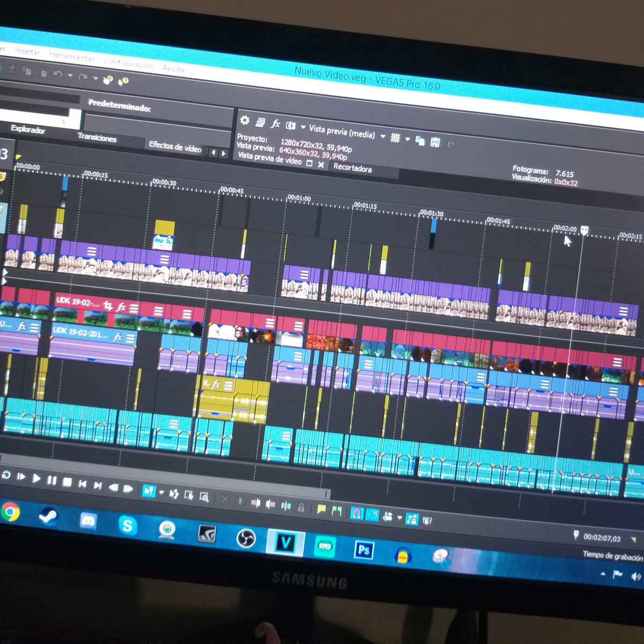Select the Zoom edit tool magnifier

204,496
